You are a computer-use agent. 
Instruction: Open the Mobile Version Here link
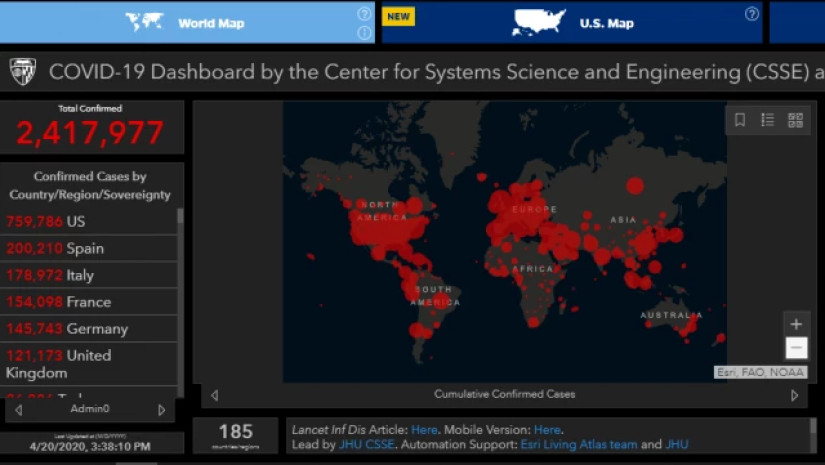(547, 430)
